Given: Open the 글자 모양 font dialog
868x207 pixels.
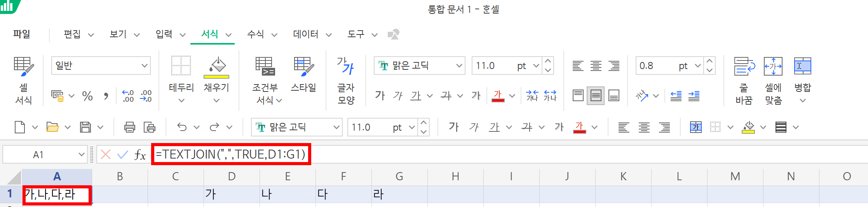Looking at the screenshot, I should pyautogui.click(x=346, y=81).
